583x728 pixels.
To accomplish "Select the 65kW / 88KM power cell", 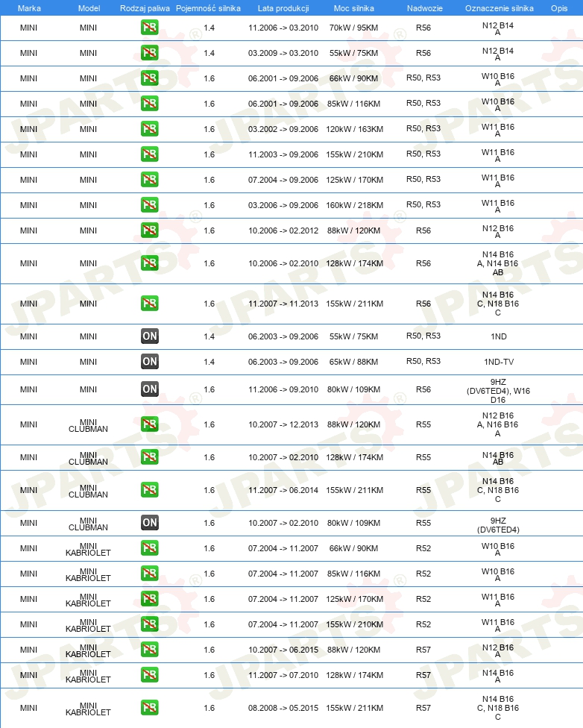I will pyautogui.click(x=353, y=362).
